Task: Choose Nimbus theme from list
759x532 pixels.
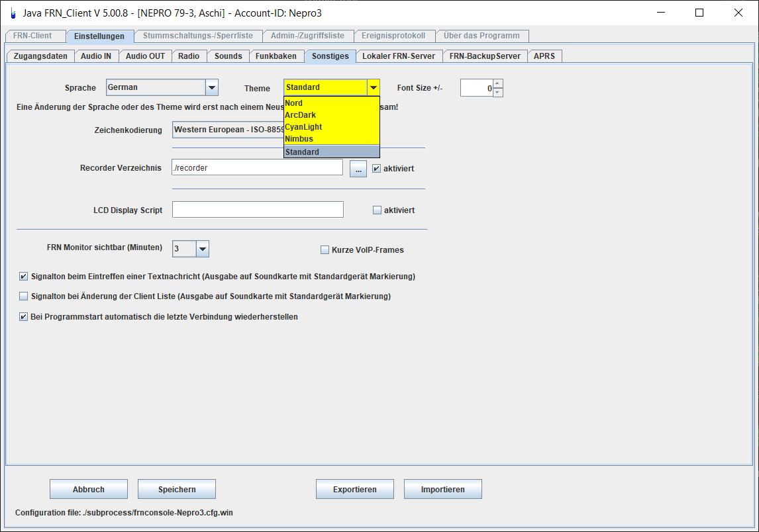Action: (x=332, y=139)
